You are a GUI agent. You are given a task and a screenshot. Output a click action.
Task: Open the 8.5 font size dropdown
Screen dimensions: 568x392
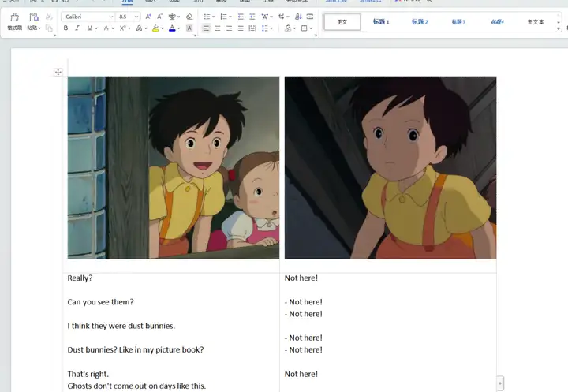tap(136, 17)
